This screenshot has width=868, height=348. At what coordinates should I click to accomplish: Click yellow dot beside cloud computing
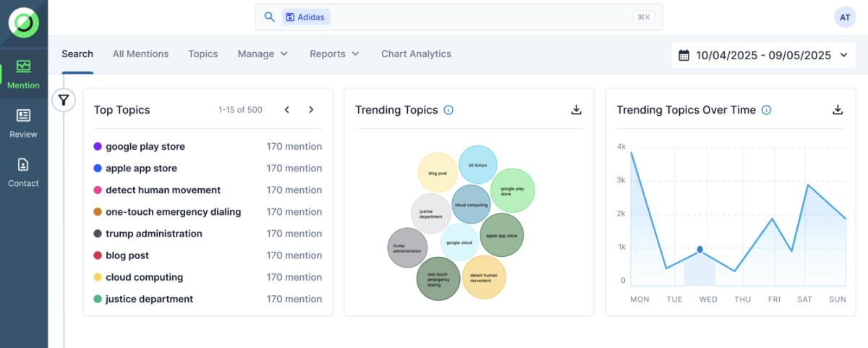click(x=98, y=277)
